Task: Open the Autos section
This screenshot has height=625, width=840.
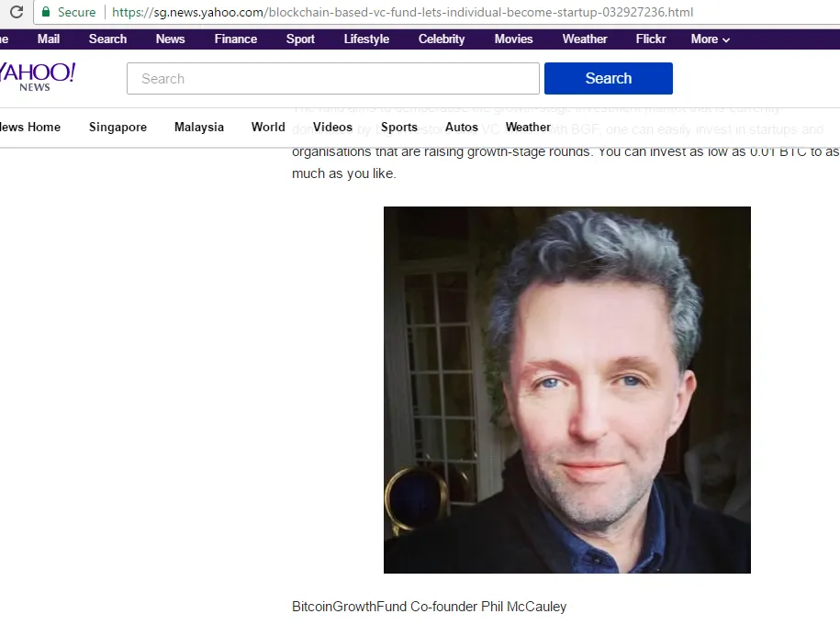Action: tap(461, 127)
